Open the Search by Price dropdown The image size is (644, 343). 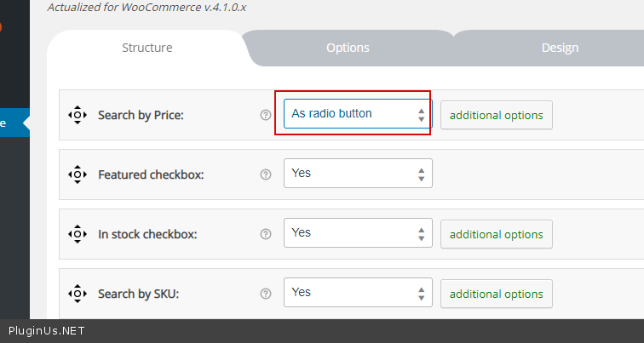click(357, 114)
